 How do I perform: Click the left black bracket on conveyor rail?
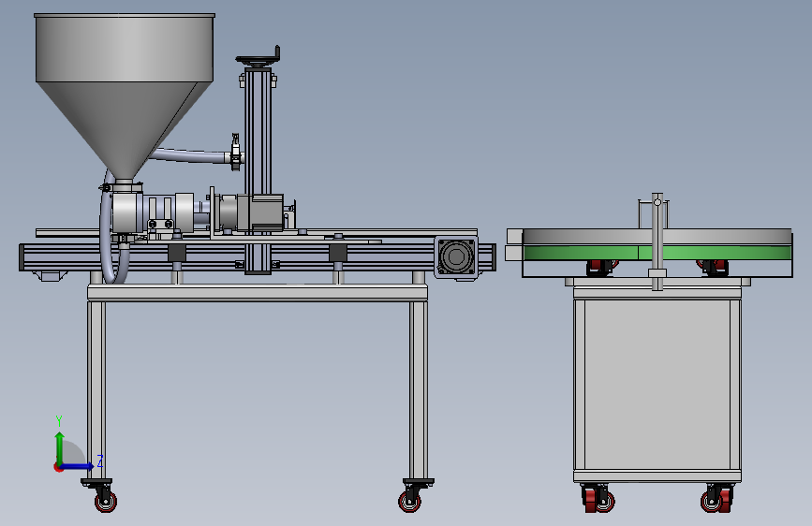tap(177, 253)
